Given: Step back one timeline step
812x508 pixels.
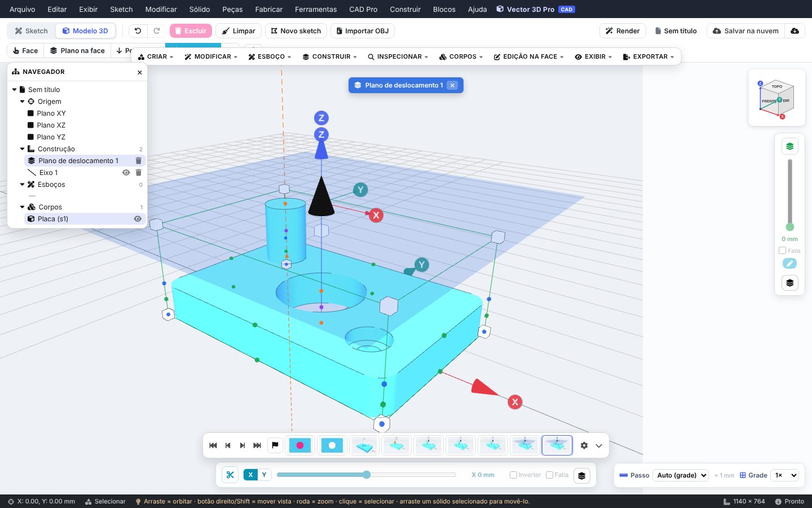Looking at the screenshot, I should pyautogui.click(x=228, y=445).
